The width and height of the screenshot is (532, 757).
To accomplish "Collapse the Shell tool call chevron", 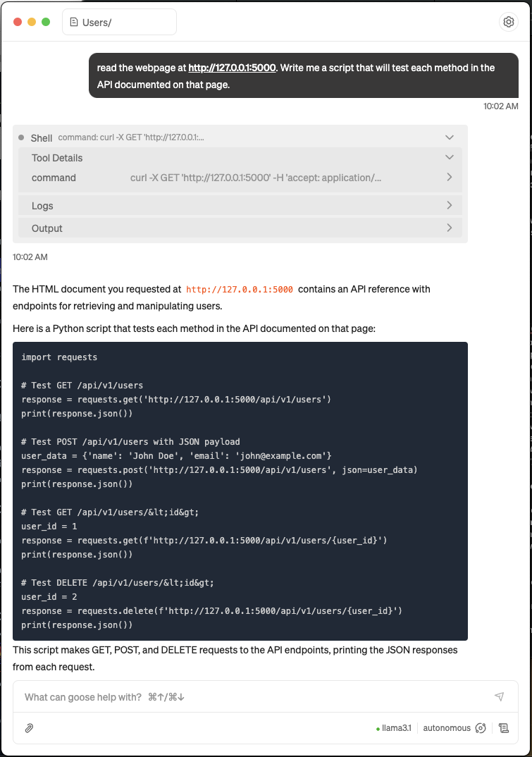I will pos(450,137).
